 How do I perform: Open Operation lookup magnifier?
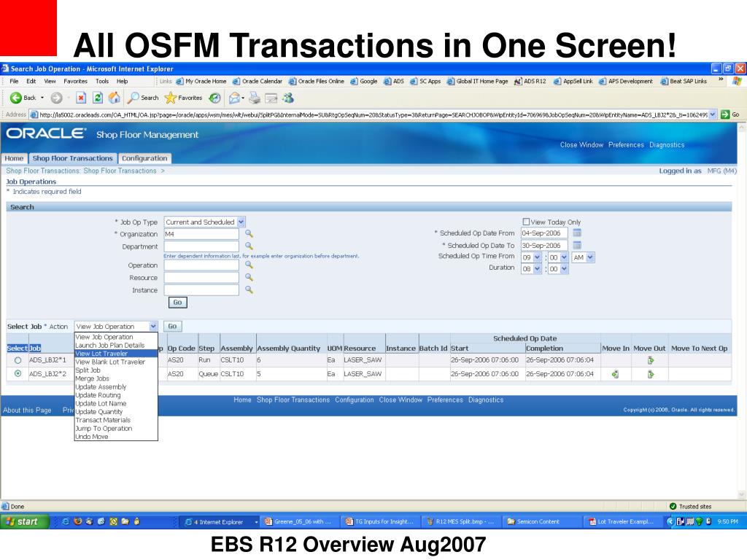249,265
